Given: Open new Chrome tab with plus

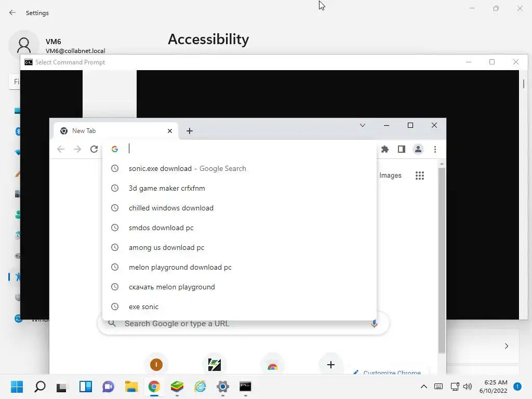Looking at the screenshot, I should click(190, 131).
